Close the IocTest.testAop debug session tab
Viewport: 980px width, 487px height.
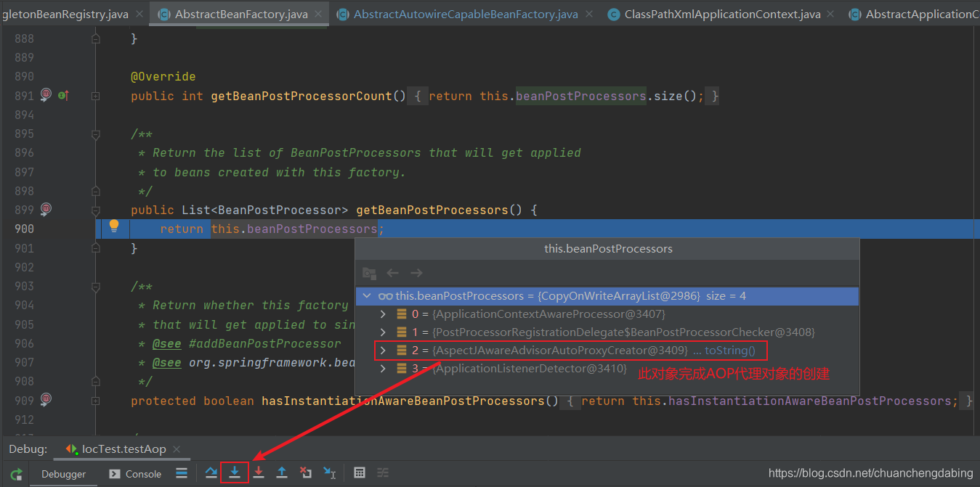tap(177, 449)
